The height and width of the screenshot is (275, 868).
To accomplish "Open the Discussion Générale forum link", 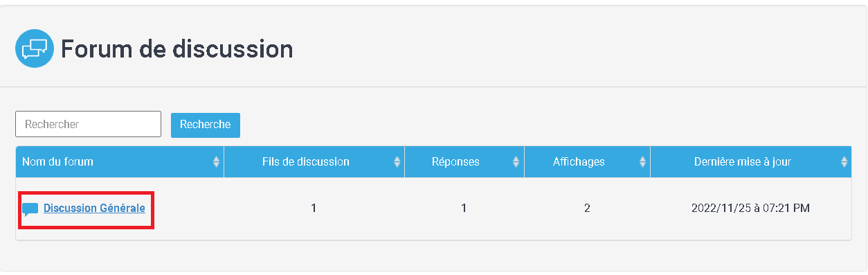I will (x=94, y=208).
